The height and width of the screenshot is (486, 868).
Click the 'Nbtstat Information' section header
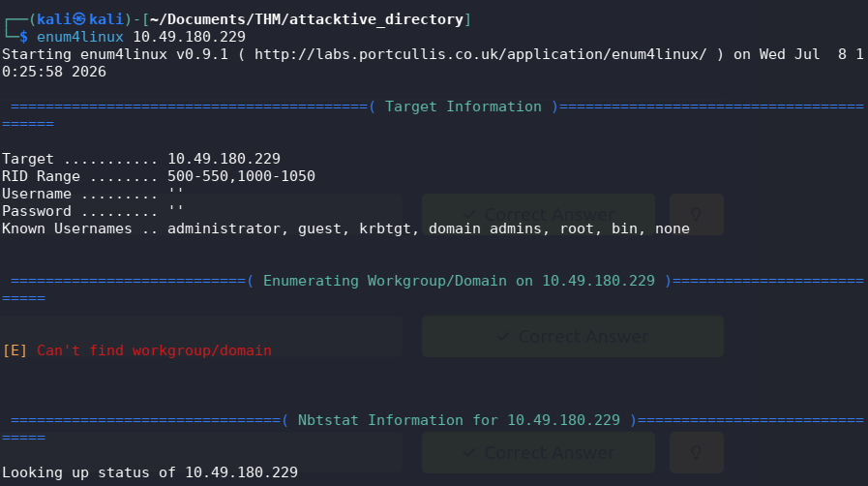pyautogui.click(x=459, y=420)
